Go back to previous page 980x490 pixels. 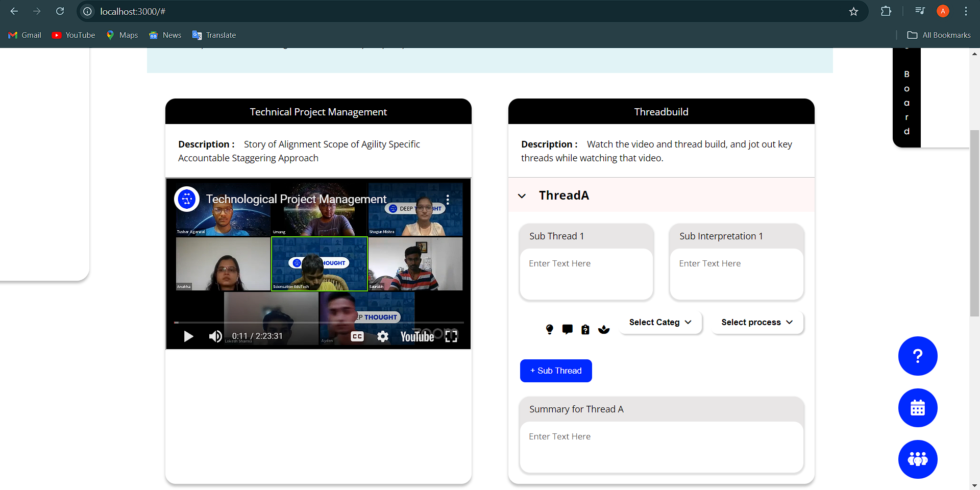(x=14, y=11)
